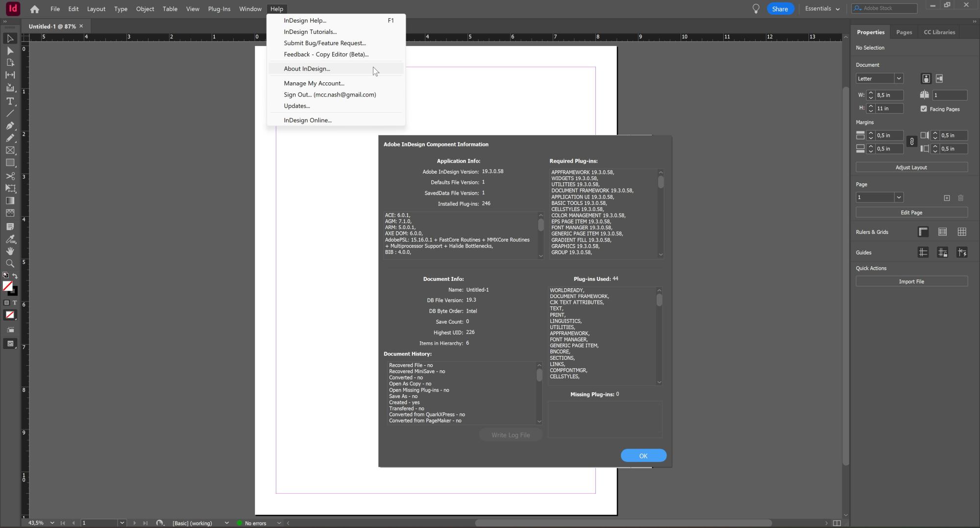Expand the Essentials workspace switcher

click(x=822, y=9)
